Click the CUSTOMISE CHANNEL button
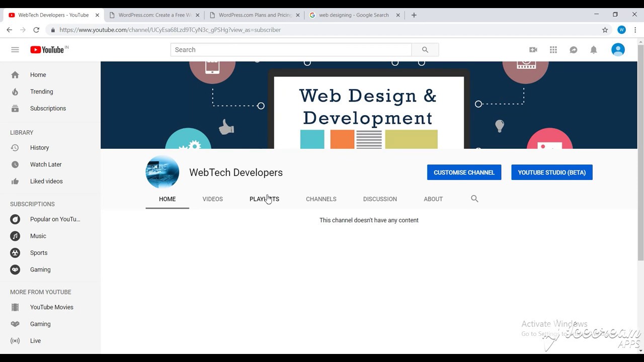 [464, 172]
